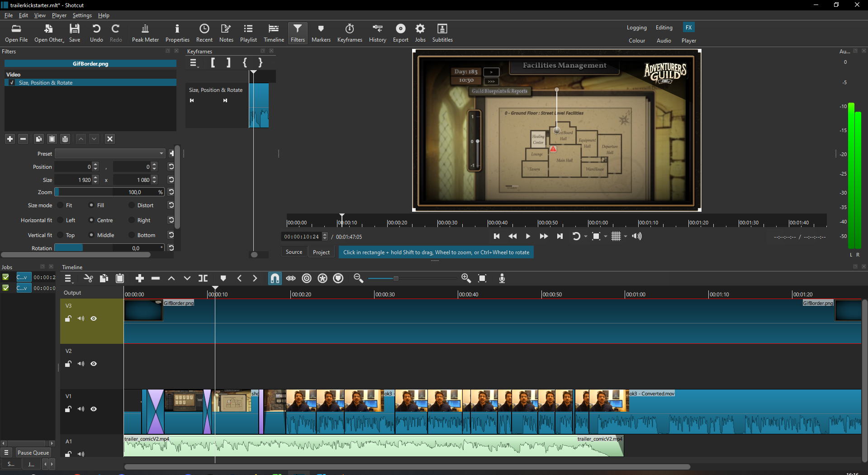The height and width of the screenshot is (475, 868).
Task: Open the Peak Meter panel
Action: pos(145,33)
